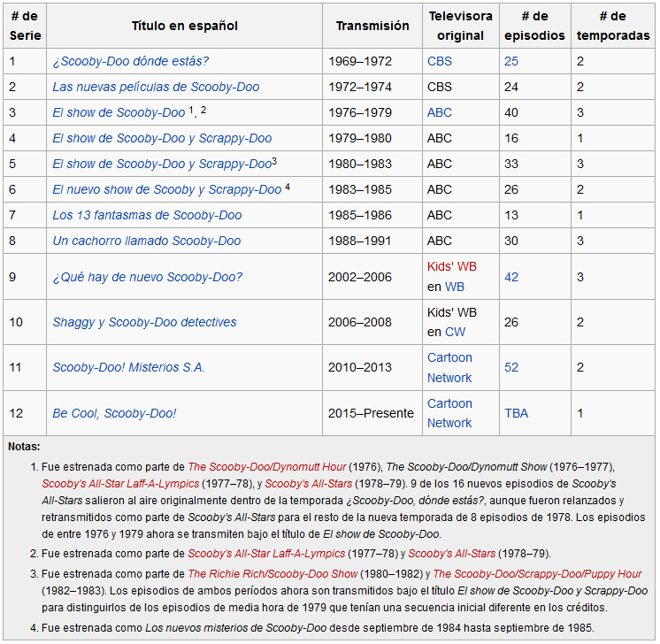660x644 pixels.
Task: Select the 2015–Presente transmission cell
Action: pos(372,413)
